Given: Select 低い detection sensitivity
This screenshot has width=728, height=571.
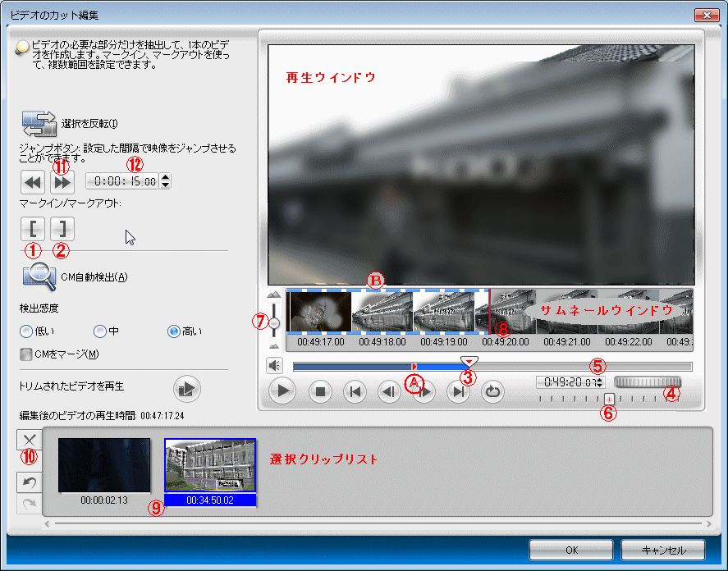Looking at the screenshot, I should 27,331.
